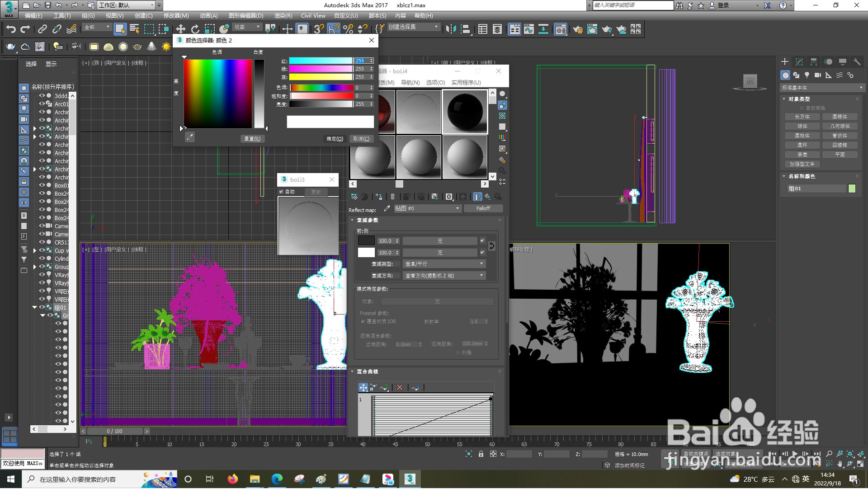
Task: Toggle visibility eye of Box01 object
Action: pos(42,185)
